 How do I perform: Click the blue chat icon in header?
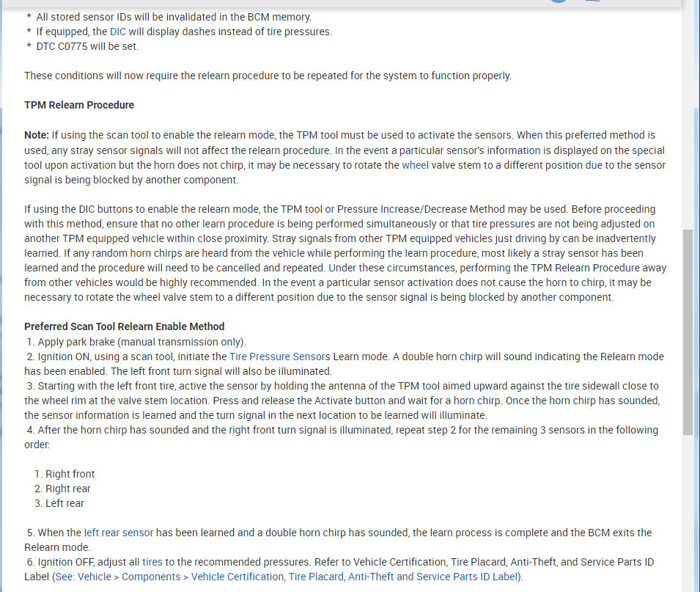tap(592, 2)
